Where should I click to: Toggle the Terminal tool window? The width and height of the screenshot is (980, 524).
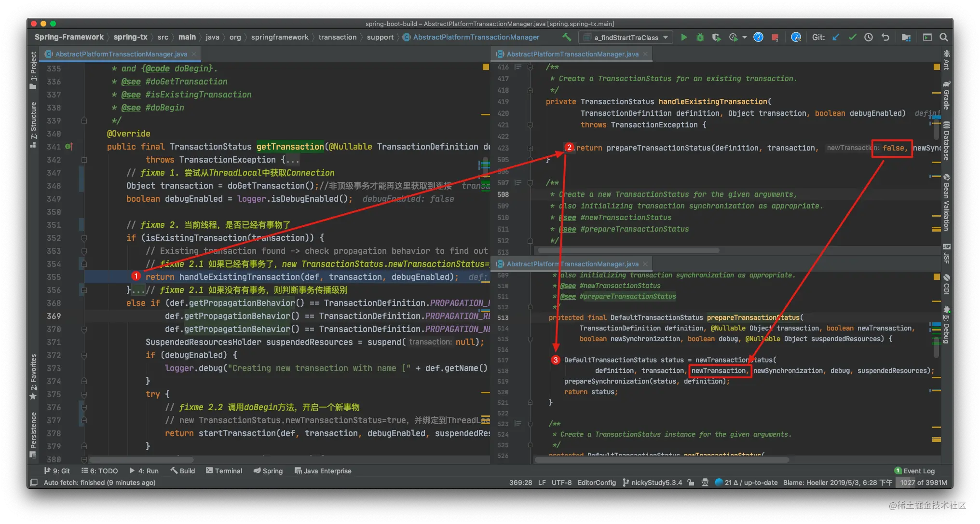pos(224,471)
